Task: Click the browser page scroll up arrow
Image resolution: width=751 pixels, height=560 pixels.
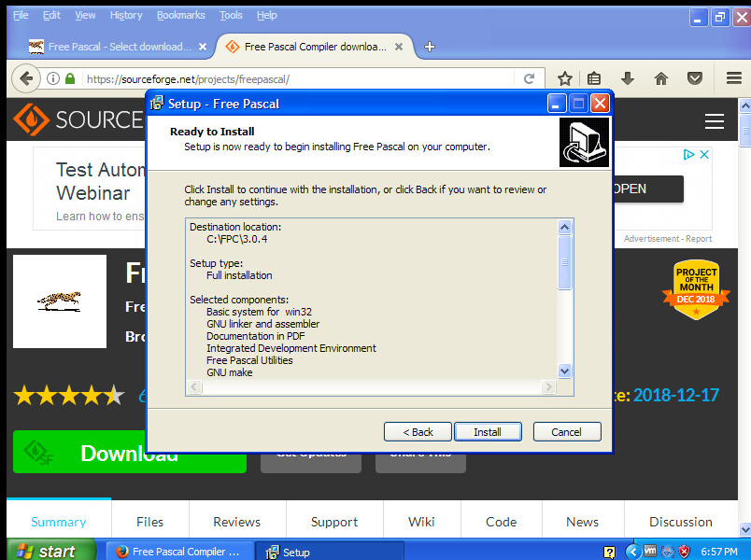Action: point(744,105)
